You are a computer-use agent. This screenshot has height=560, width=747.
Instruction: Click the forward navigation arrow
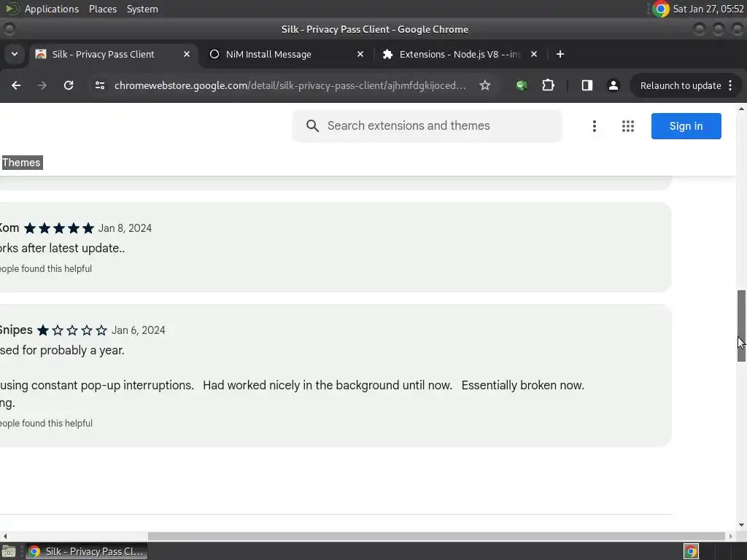point(42,85)
